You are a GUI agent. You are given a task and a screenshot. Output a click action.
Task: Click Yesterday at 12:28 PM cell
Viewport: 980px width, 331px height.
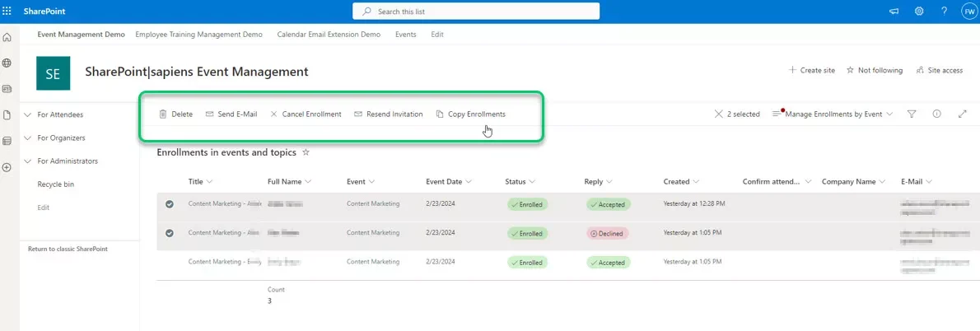tap(694, 203)
